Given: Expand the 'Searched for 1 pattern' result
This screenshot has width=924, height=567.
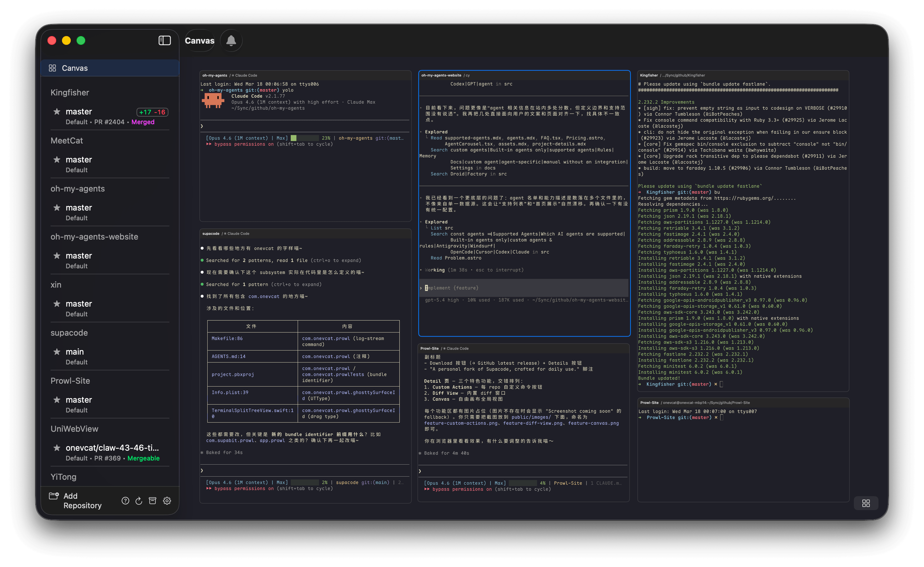Looking at the screenshot, I should [x=263, y=284].
